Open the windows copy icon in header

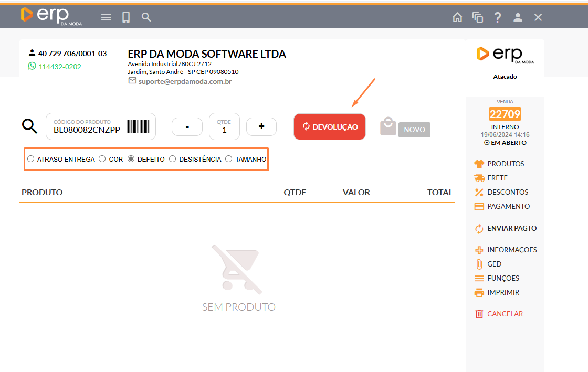(477, 17)
